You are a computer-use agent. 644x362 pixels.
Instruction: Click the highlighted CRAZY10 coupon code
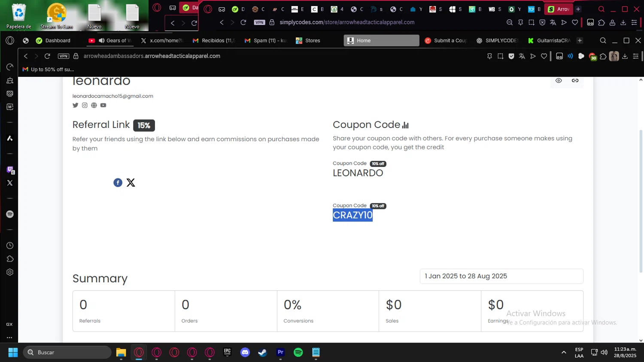352,215
